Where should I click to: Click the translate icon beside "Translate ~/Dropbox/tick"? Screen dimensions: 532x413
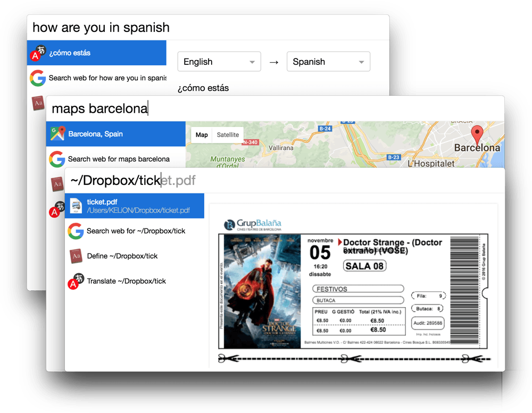click(x=76, y=281)
